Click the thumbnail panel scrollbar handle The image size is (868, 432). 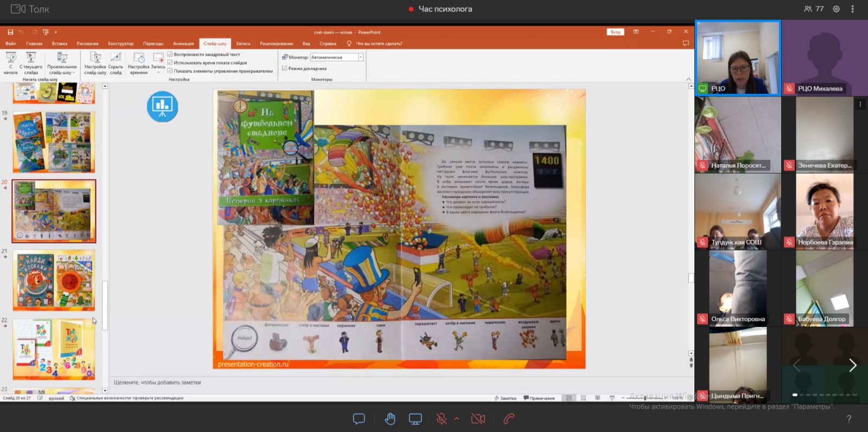point(105,306)
